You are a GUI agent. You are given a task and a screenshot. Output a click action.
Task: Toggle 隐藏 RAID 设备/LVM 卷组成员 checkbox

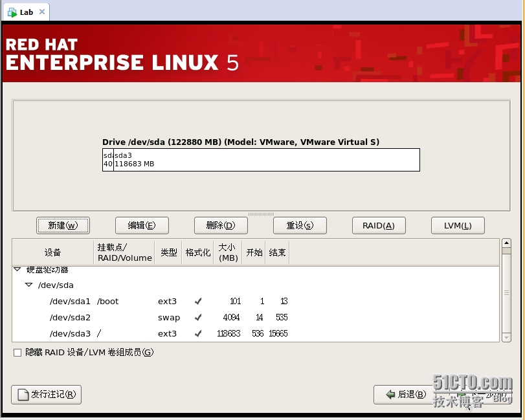(x=17, y=353)
